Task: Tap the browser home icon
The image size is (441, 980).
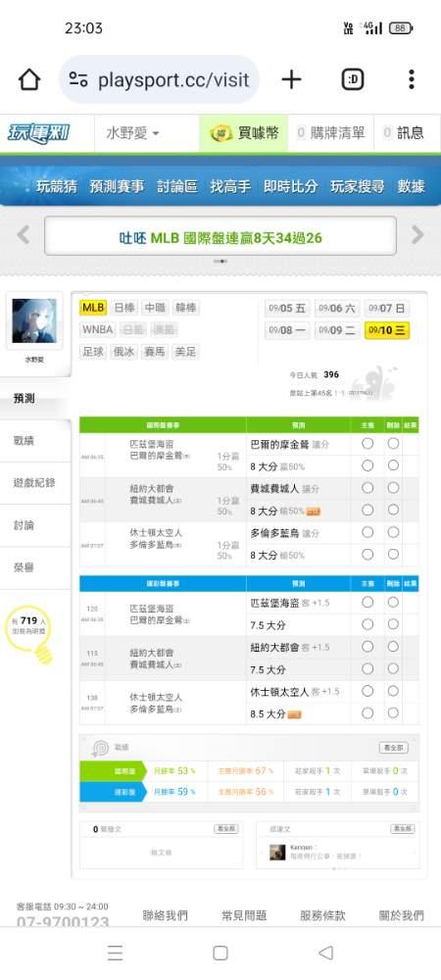Action: 29,79
